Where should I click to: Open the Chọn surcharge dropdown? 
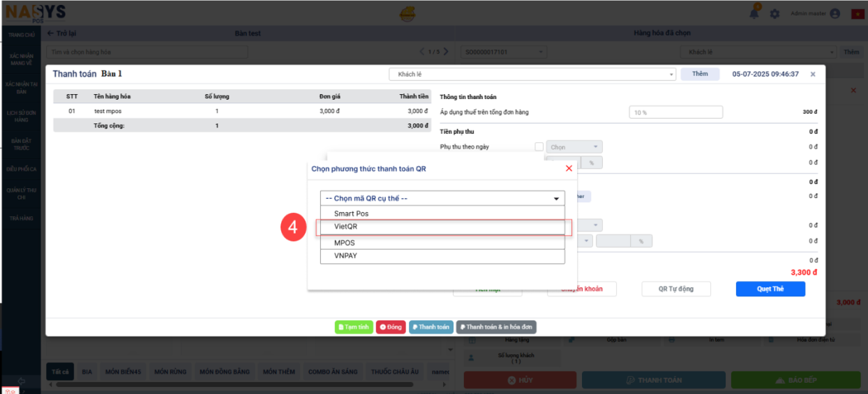574,147
